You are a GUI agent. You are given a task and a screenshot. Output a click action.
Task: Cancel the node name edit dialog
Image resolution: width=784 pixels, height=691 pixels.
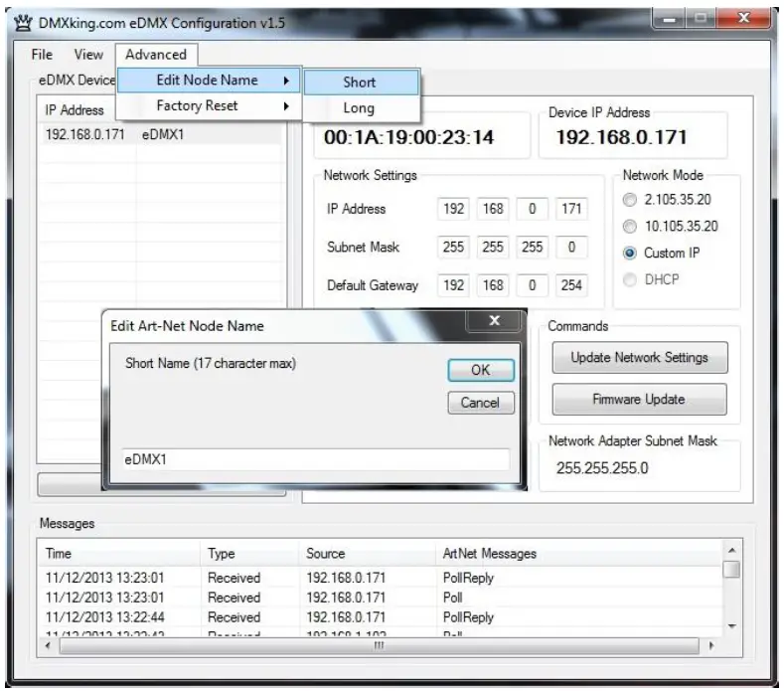tap(480, 403)
